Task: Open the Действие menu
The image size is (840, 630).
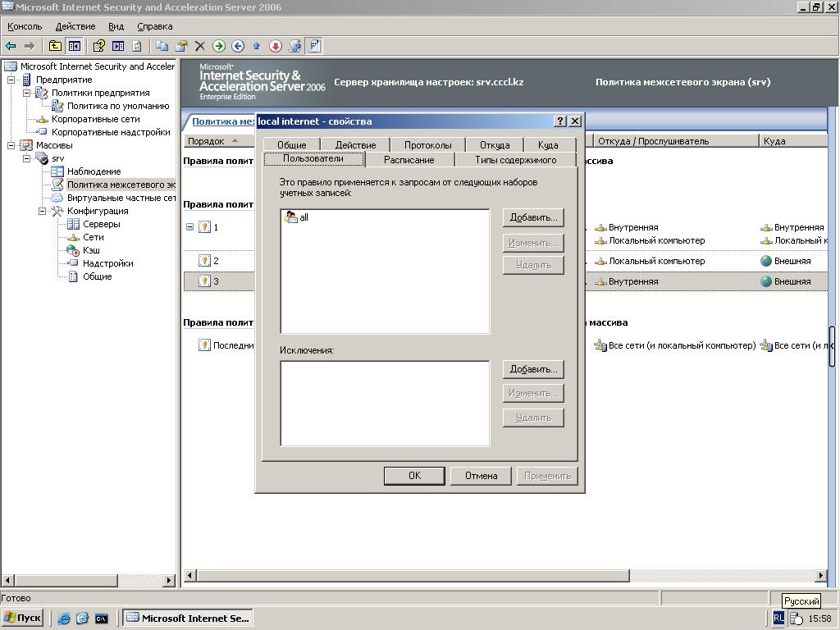Action: (x=75, y=26)
